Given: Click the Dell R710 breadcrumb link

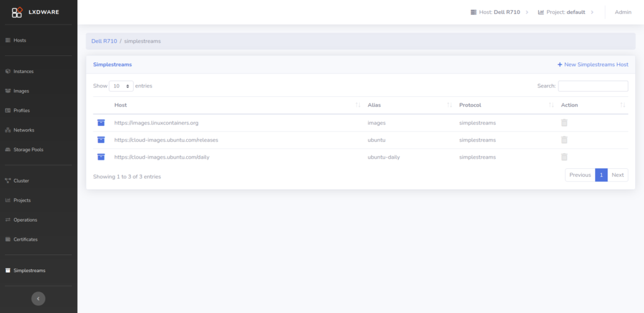Looking at the screenshot, I should (x=104, y=41).
